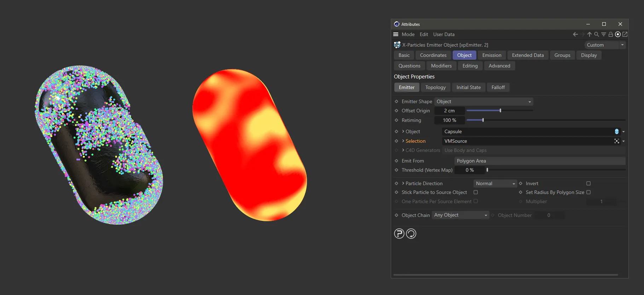Click the reset circular arrow icon
This screenshot has width=644, height=295.
click(411, 234)
